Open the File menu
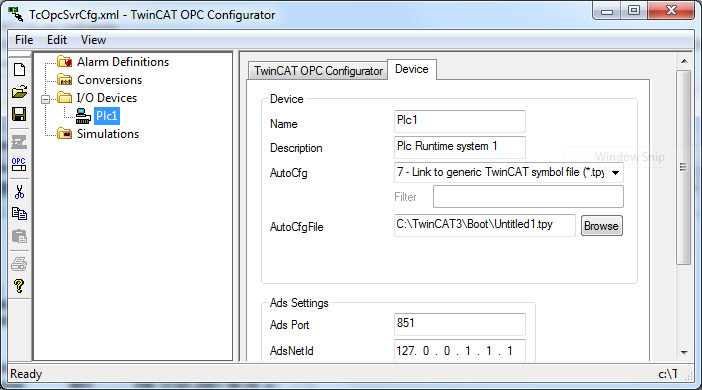Image resolution: width=702 pixels, height=390 pixels. pos(24,40)
